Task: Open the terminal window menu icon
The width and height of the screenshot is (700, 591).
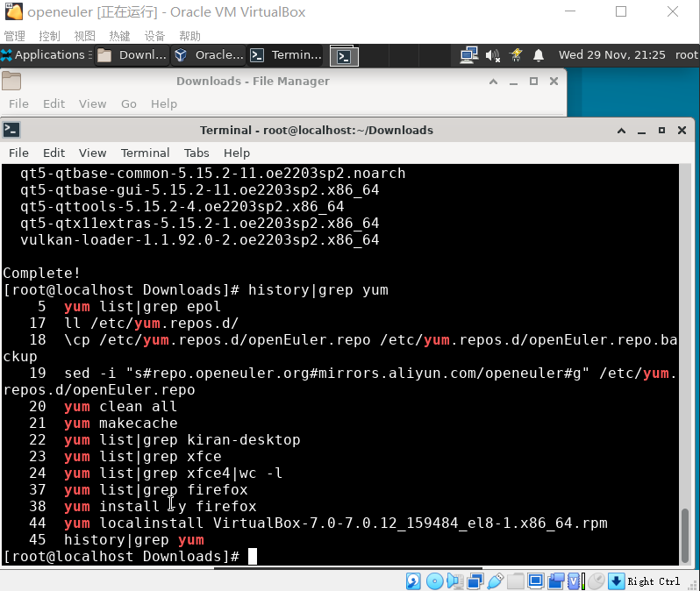Action: (11, 130)
